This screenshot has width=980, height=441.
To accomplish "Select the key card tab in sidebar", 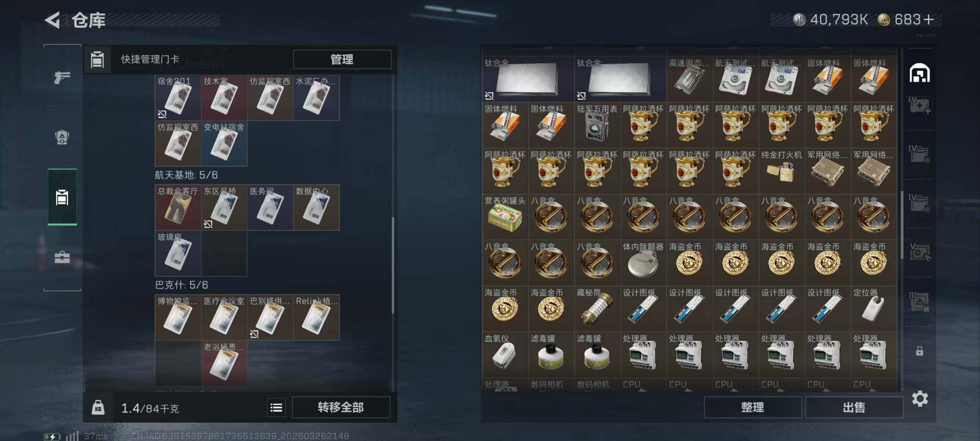I will pos(62,197).
